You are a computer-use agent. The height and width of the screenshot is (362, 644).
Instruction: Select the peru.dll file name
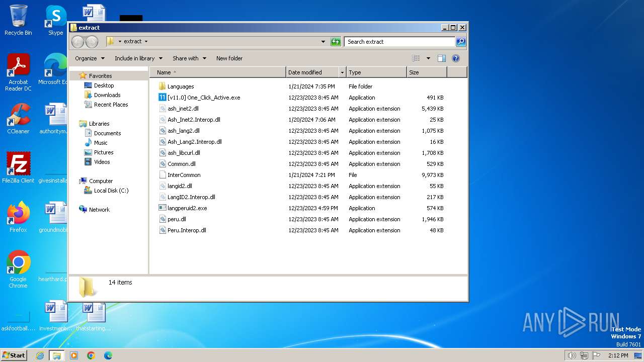[x=177, y=219]
